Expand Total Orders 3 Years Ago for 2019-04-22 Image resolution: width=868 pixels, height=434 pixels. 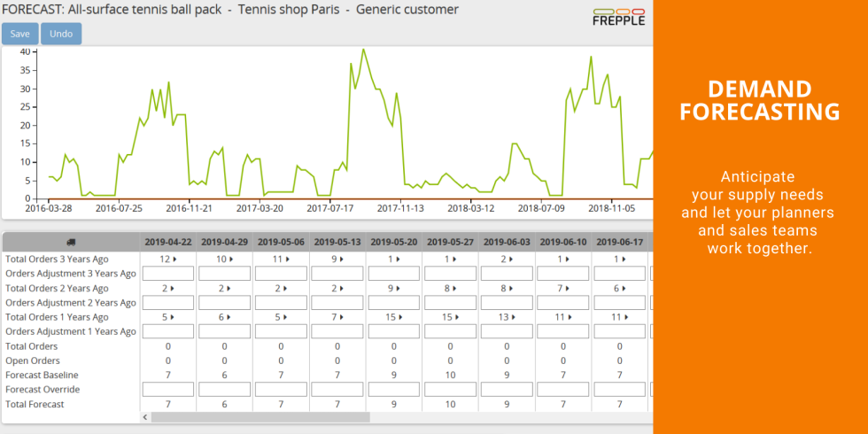tap(174, 260)
